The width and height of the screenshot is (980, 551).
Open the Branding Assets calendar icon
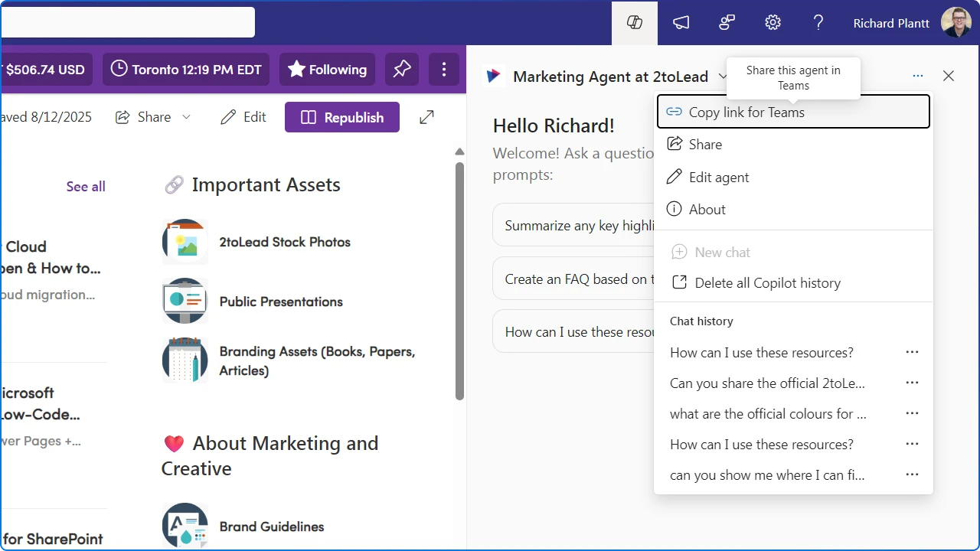[x=185, y=360]
